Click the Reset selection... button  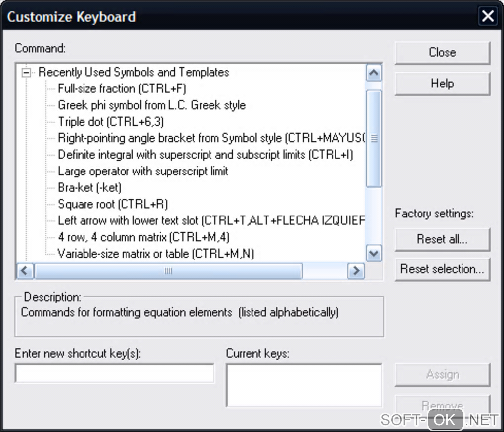coord(442,269)
